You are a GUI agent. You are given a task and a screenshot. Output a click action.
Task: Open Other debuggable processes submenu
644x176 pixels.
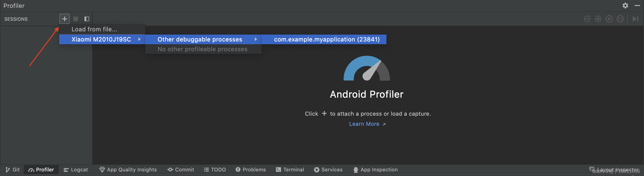click(x=203, y=39)
